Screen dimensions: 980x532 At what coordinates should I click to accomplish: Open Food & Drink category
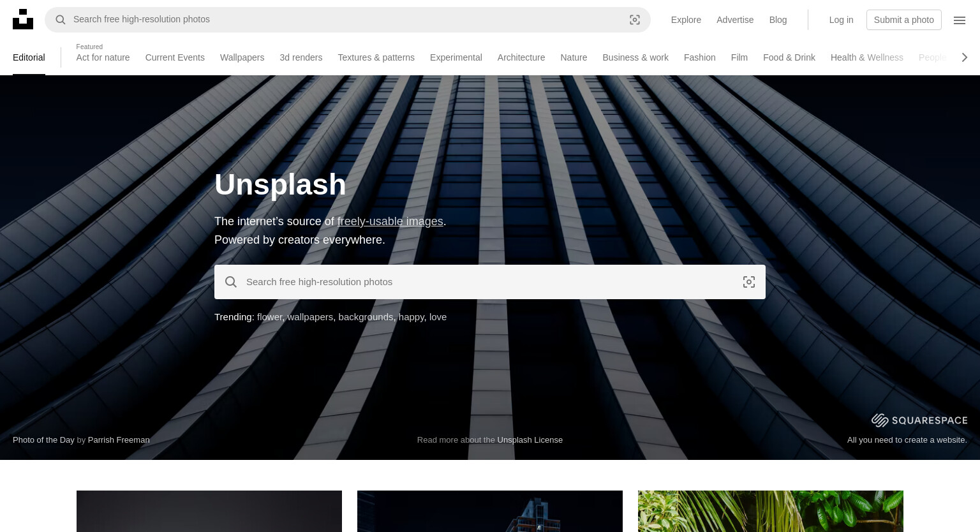789,57
